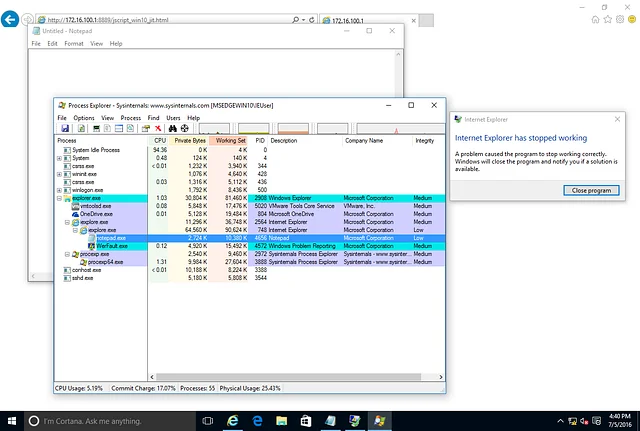This screenshot has height=431, width=640.
Task: Sort by the Working Set column header
Action: coord(231,141)
